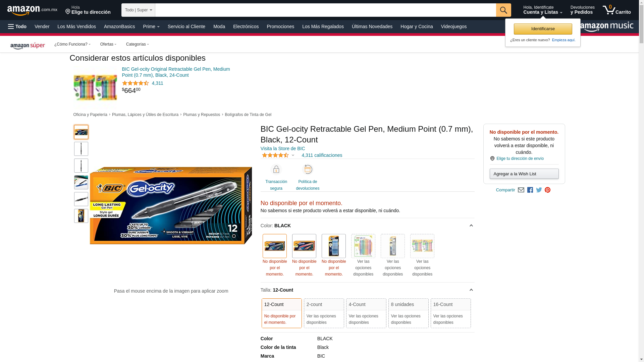This screenshot has width=644, height=362.
Task: Expand the Categorías dropdown
Action: pyautogui.click(x=137, y=44)
